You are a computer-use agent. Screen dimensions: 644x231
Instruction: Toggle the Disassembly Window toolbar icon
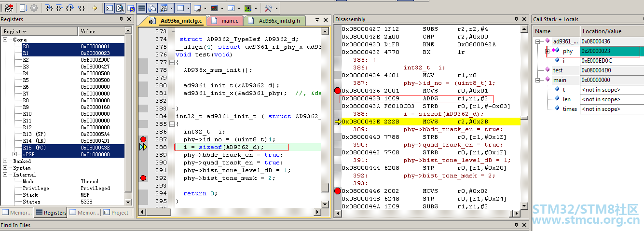pos(120,8)
